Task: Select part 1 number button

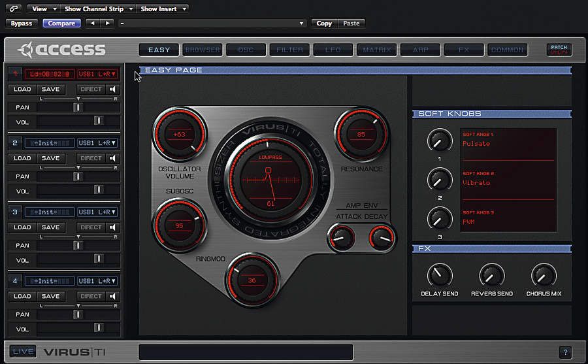Action: coord(15,74)
